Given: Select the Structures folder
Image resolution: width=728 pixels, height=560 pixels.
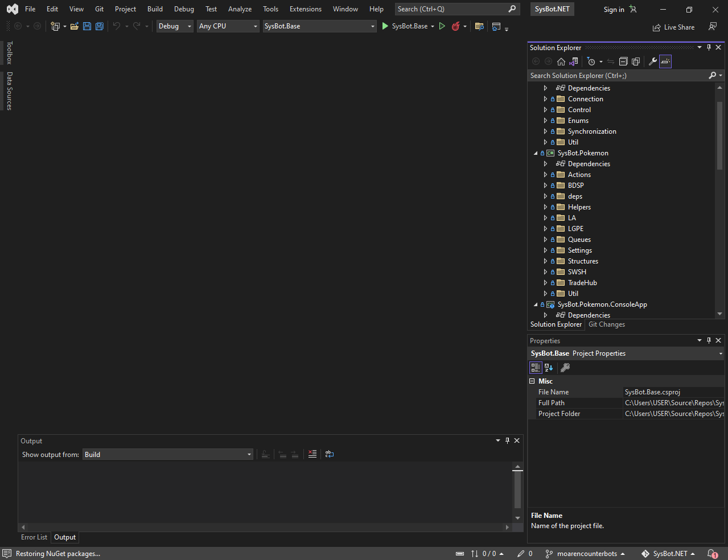Looking at the screenshot, I should pos(583,261).
